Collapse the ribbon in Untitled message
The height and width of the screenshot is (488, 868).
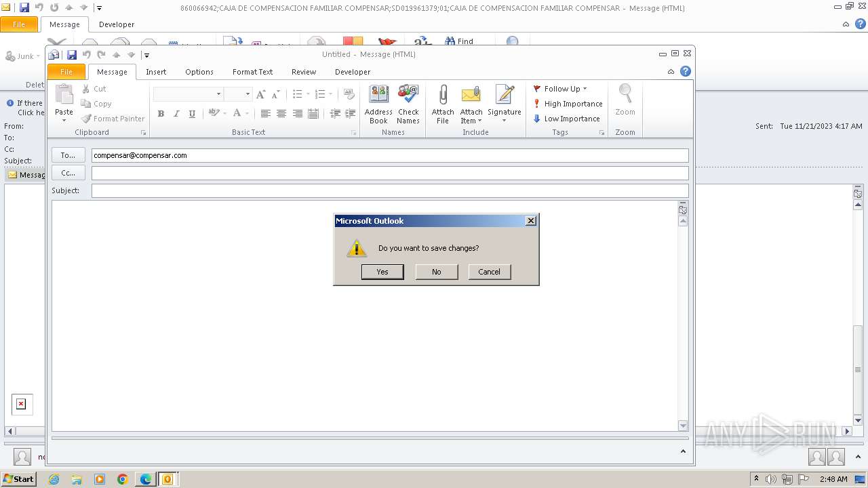pyautogui.click(x=671, y=71)
